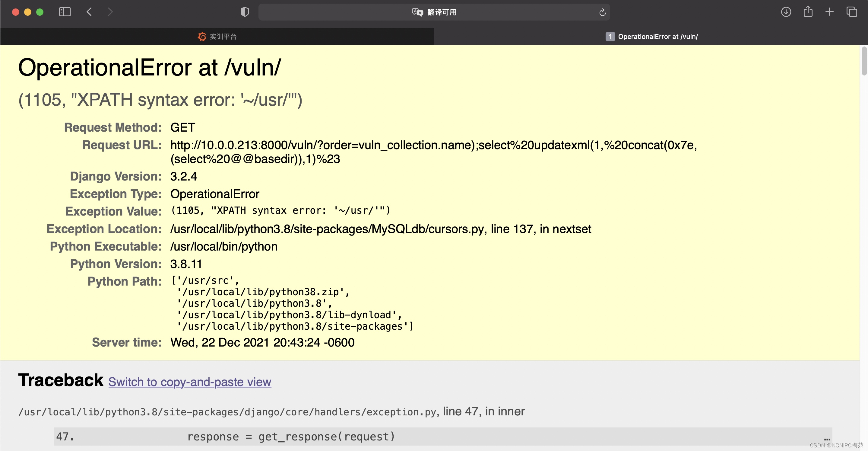
Task: Click the Traceback heading
Action: tap(61, 380)
